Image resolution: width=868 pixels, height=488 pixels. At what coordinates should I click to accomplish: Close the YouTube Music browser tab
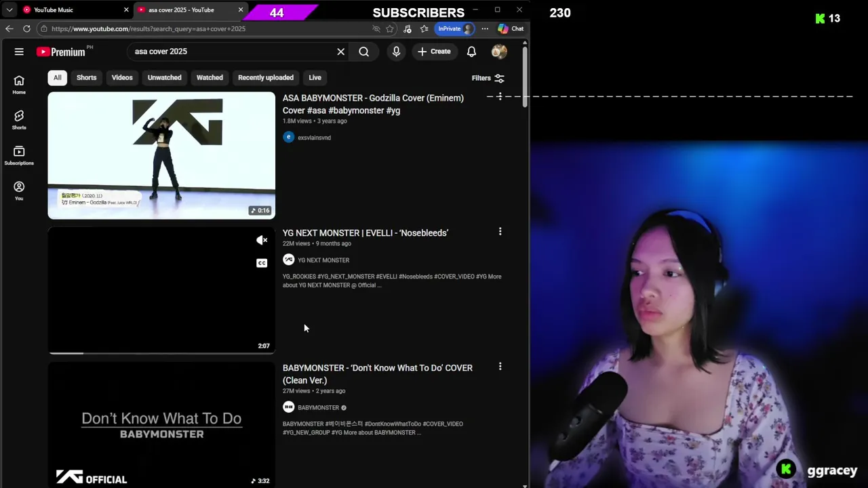[126, 10]
